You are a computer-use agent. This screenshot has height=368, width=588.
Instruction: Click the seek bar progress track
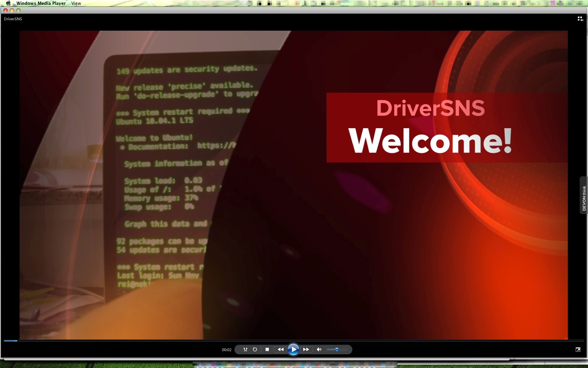click(293, 340)
